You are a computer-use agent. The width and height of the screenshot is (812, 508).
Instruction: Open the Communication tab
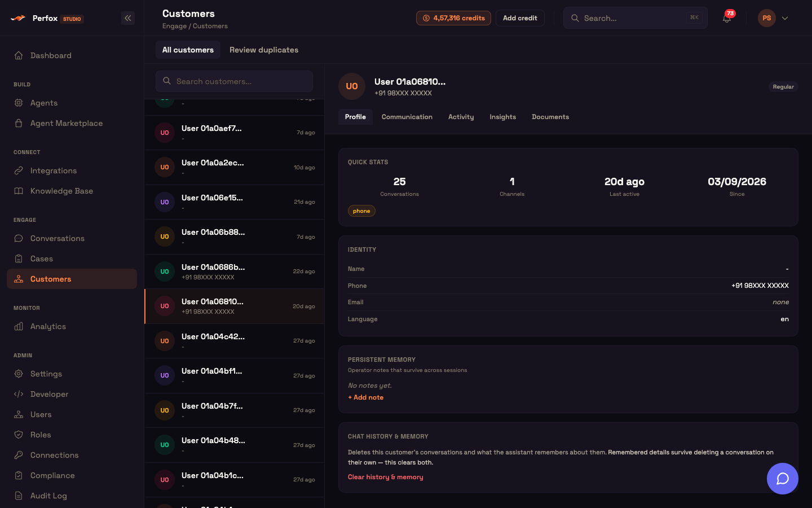407,117
